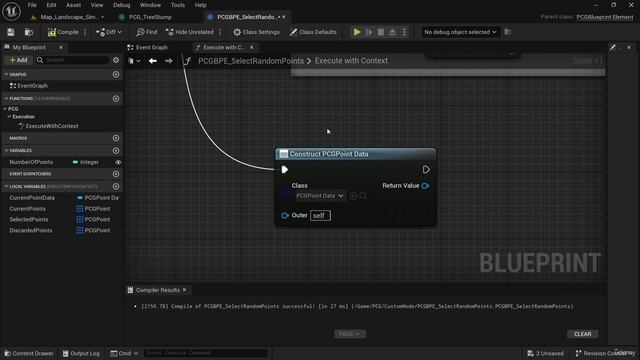Clear the compiler results

coord(582,334)
